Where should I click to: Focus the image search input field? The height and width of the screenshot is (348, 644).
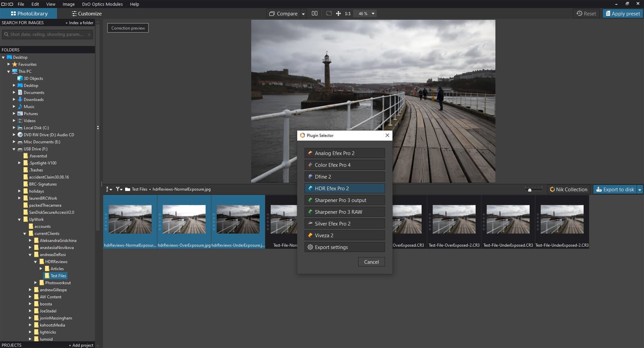pos(47,34)
